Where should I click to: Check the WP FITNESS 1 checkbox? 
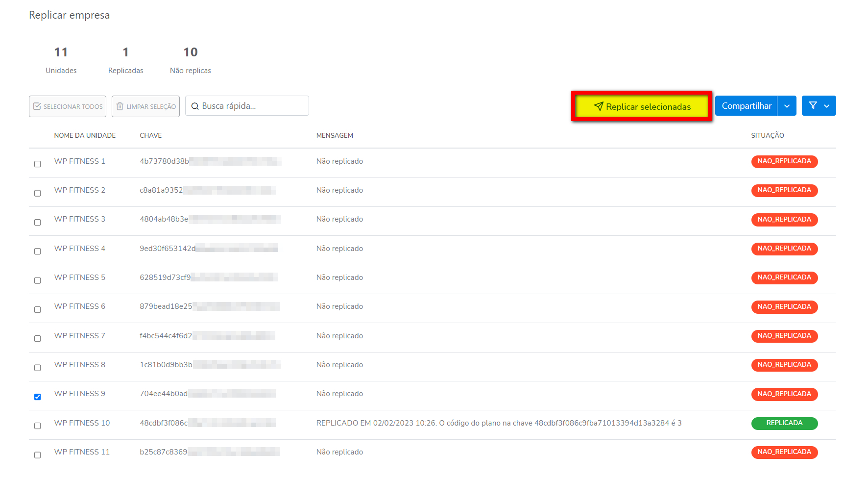pos(38,164)
